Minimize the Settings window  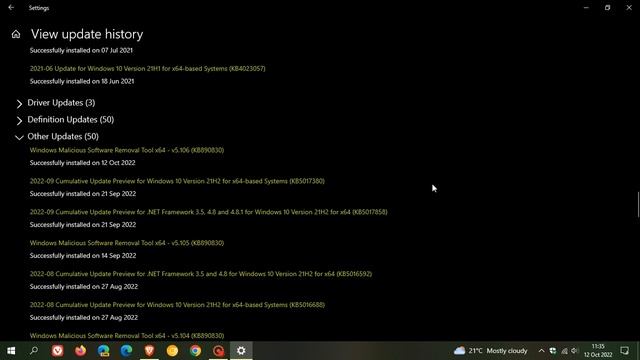(586, 7)
